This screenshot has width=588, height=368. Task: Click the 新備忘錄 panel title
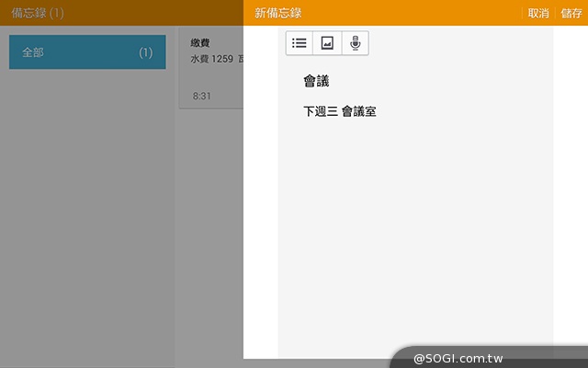pyautogui.click(x=277, y=13)
